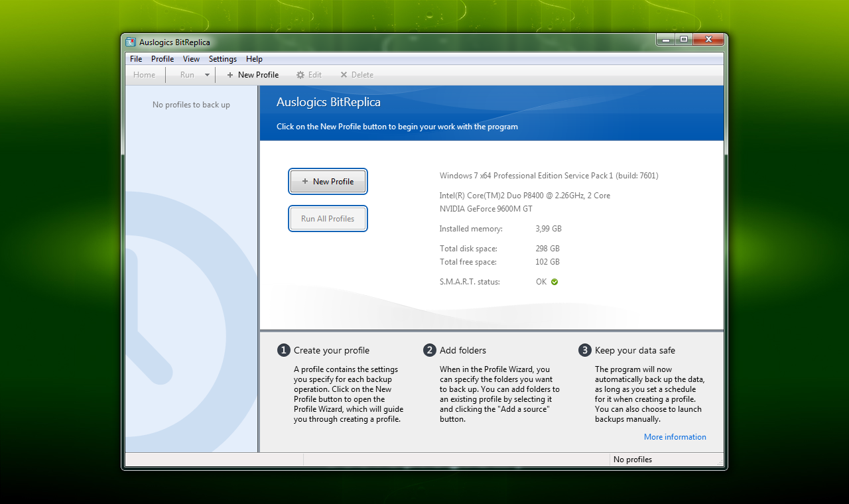Click the Run toolbar button
The width and height of the screenshot is (849, 504).
coord(187,75)
